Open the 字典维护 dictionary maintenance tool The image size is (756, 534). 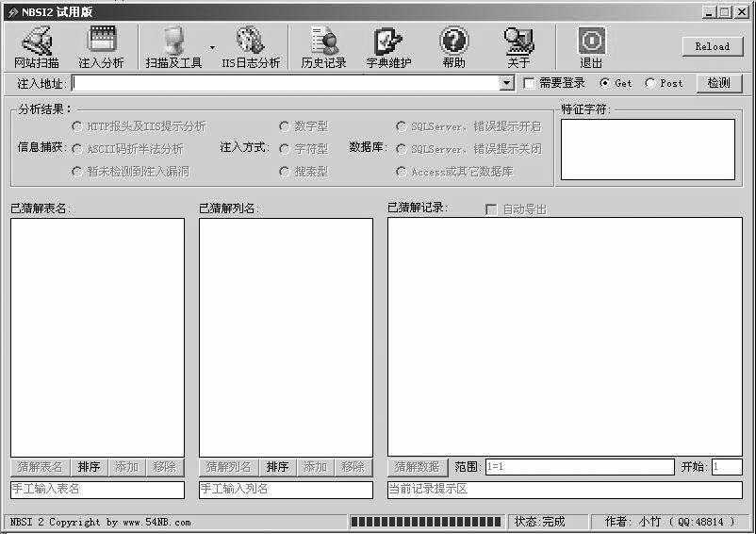pyautogui.click(x=388, y=47)
